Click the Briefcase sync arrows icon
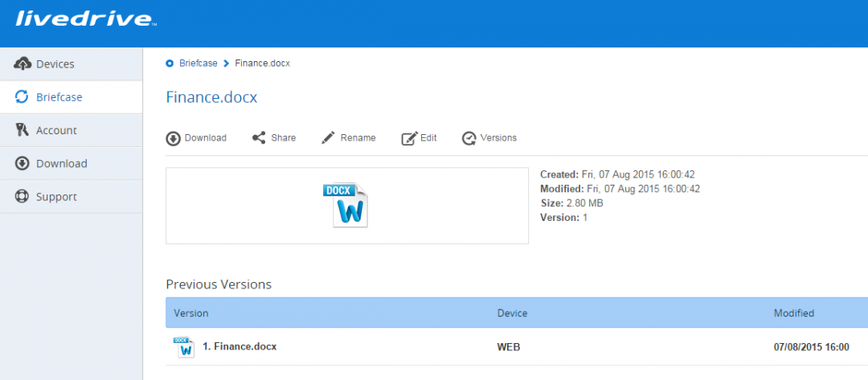Image resolution: width=868 pixels, height=380 pixels. click(22, 96)
